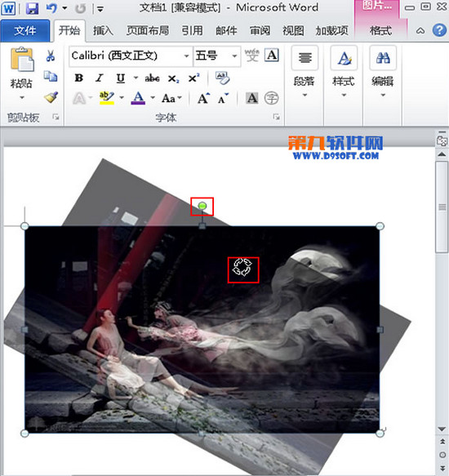449x476 pixels.
Task: Click the redo/repeat icon
Action: [x=81, y=8]
